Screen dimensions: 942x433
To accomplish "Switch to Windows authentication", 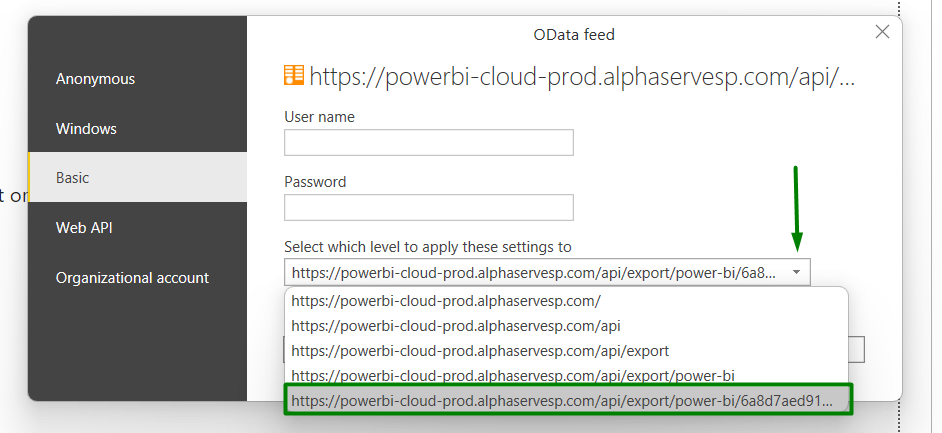I will coord(86,129).
